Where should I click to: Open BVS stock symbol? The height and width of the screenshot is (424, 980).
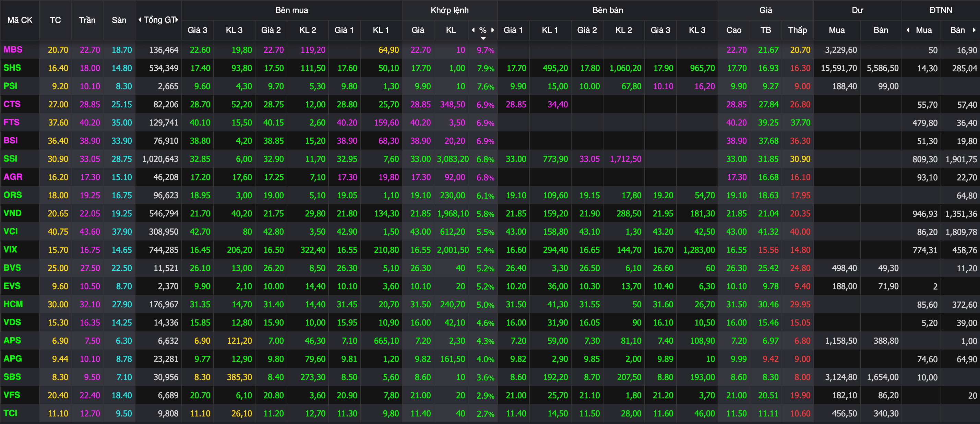pyautogui.click(x=12, y=268)
